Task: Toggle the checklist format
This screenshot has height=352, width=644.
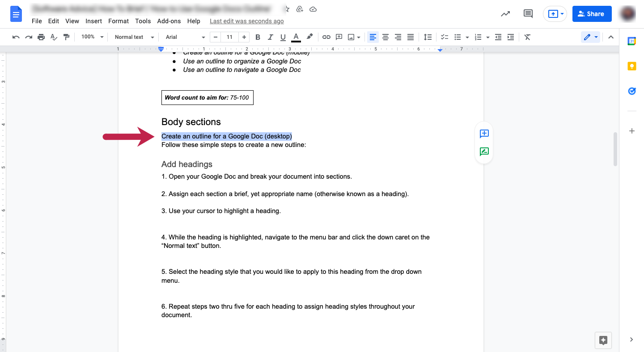Action: (x=445, y=37)
